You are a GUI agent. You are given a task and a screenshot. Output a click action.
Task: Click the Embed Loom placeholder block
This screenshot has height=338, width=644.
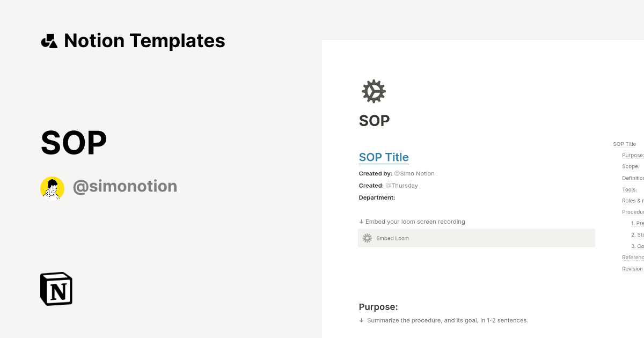click(x=477, y=238)
